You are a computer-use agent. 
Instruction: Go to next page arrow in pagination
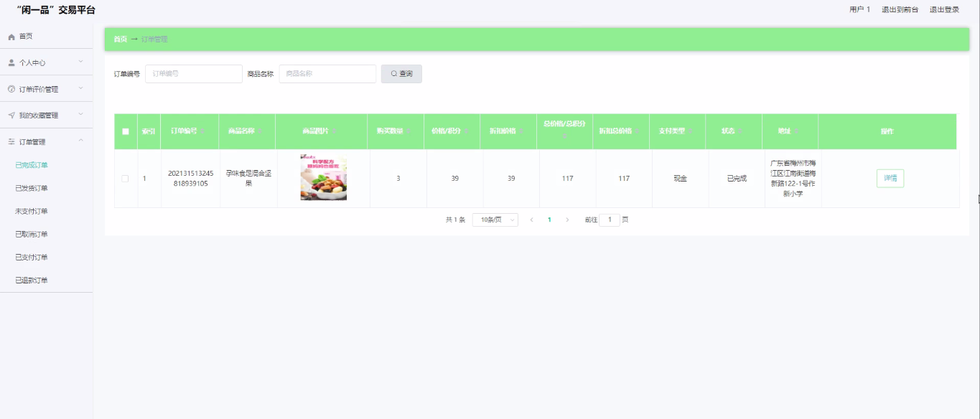pyautogui.click(x=567, y=220)
